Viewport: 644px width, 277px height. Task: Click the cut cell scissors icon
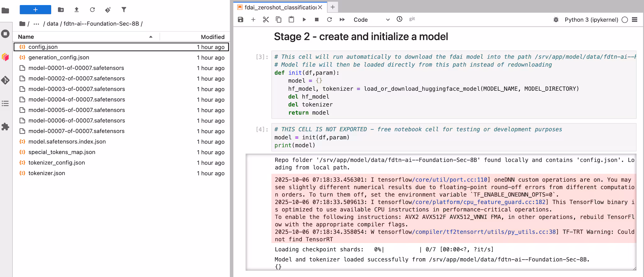(x=266, y=20)
